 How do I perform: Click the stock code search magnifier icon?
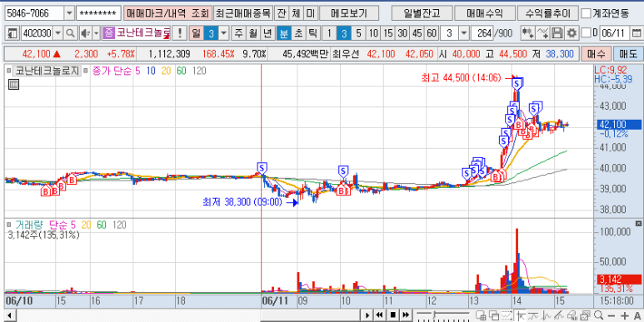coord(70,33)
